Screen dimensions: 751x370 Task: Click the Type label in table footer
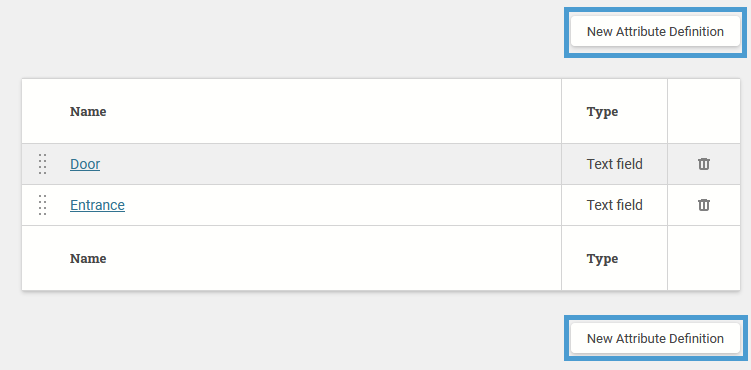pos(602,258)
